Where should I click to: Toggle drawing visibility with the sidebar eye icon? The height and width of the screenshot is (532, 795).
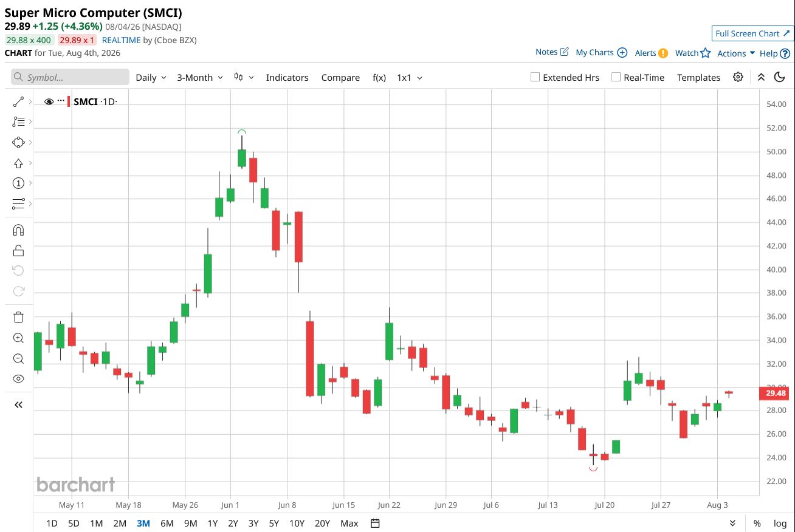(x=18, y=379)
